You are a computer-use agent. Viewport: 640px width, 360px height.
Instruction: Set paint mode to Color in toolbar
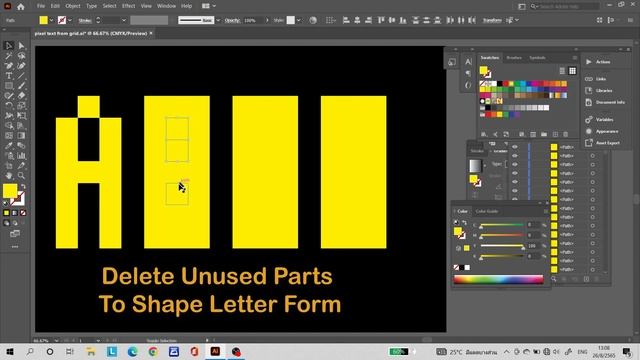pos(6,213)
